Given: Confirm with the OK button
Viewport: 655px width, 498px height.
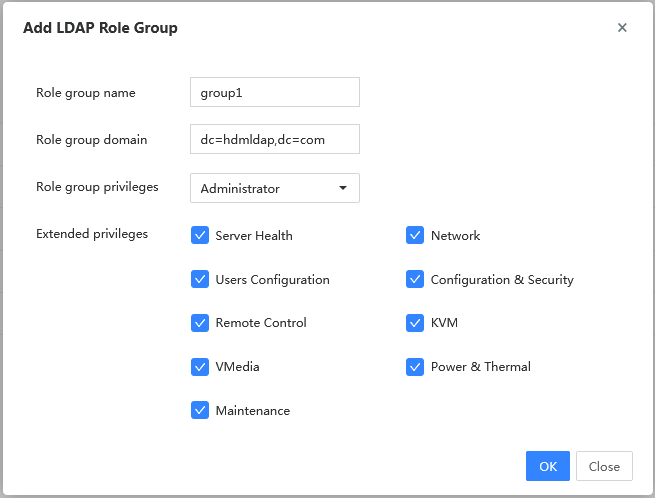Looking at the screenshot, I should point(548,466).
